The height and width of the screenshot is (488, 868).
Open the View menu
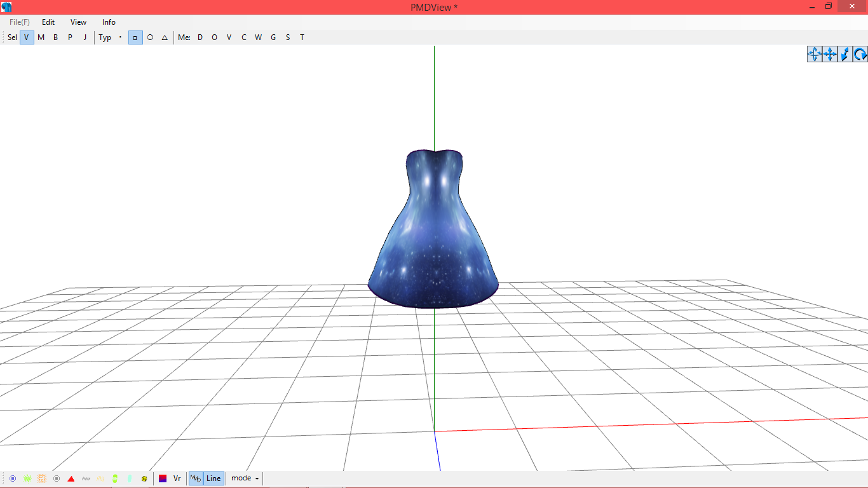click(79, 22)
